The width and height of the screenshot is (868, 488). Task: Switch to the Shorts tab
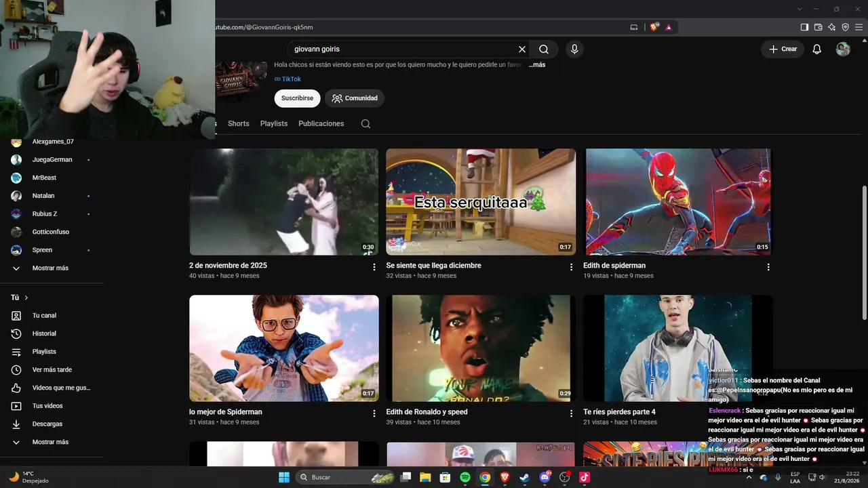tap(239, 124)
